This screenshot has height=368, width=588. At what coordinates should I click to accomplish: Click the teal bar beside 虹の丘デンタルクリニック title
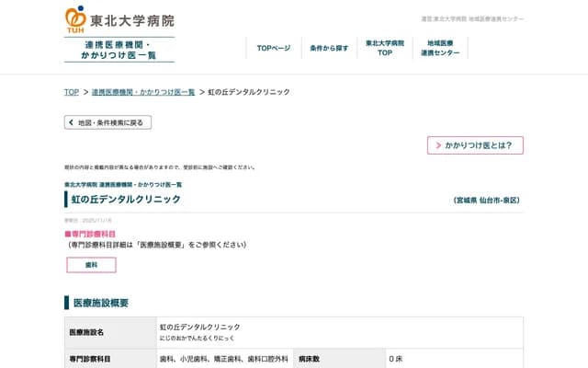pyautogui.click(x=66, y=200)
